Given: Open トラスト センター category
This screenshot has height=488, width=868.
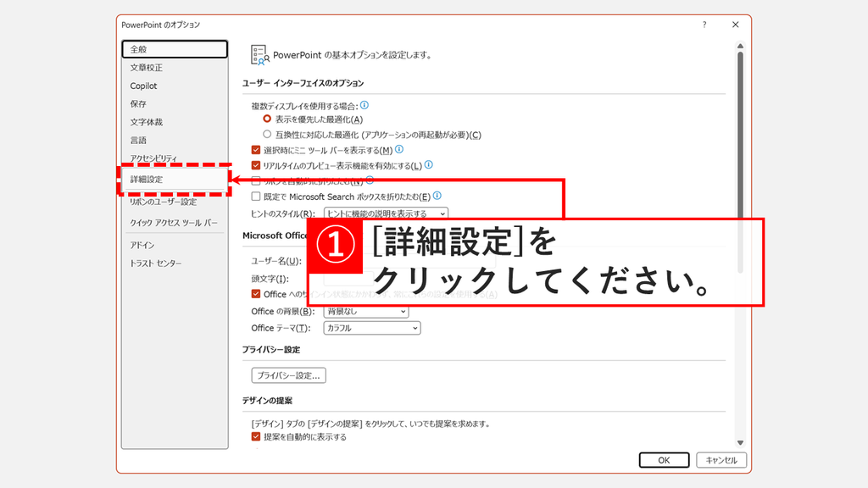Looking at the screenshot, I should coord(175,263).
